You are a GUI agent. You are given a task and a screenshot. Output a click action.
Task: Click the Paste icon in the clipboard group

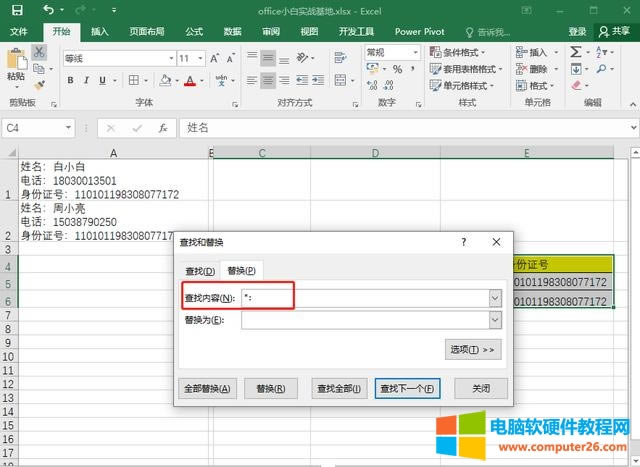coord(15,64)
